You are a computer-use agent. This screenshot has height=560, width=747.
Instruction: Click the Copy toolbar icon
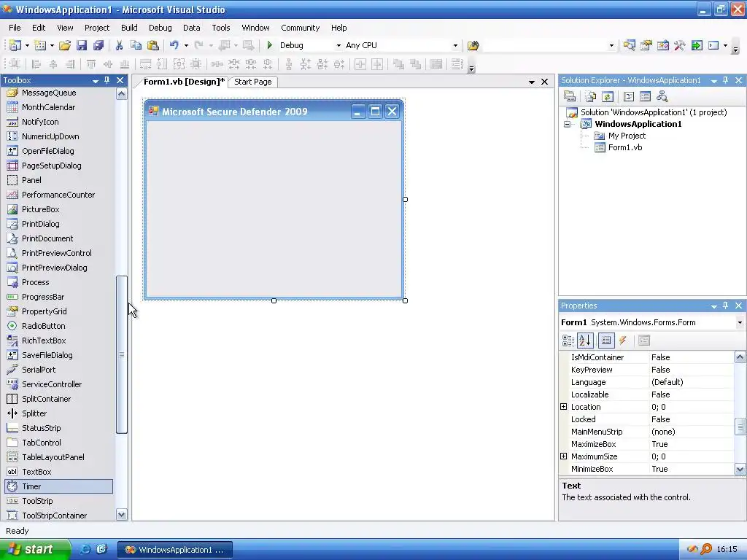coord(136,45)
